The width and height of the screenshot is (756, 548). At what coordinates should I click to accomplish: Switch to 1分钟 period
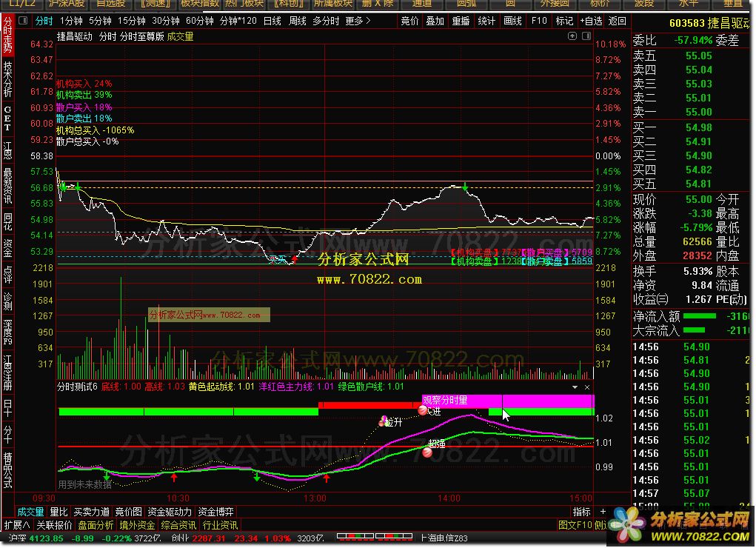71,21
